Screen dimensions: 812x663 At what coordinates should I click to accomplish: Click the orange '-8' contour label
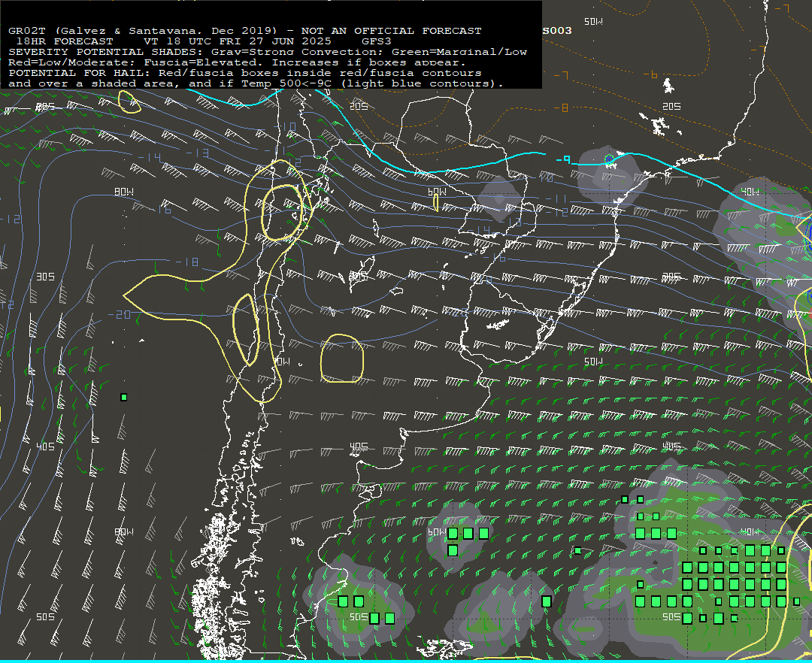point(561,107)
